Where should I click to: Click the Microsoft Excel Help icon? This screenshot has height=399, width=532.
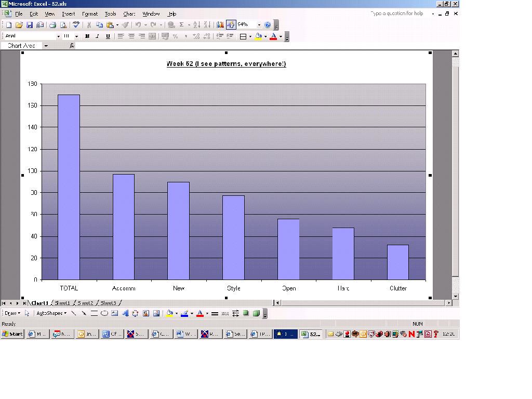(x=268, y=25)
